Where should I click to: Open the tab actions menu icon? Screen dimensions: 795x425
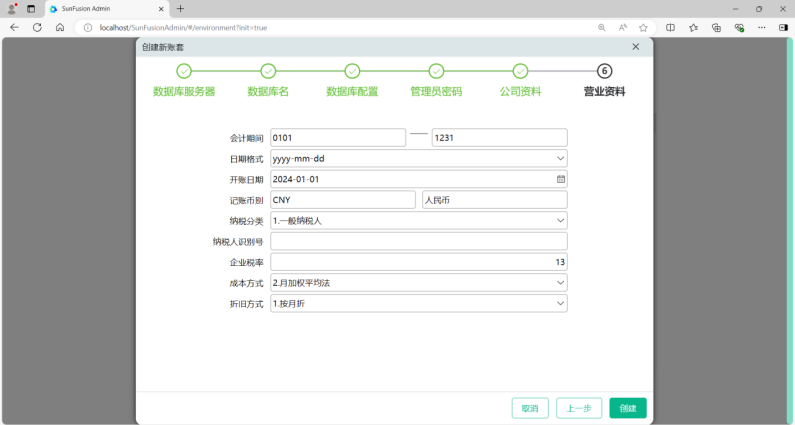[x=31, y=9]
